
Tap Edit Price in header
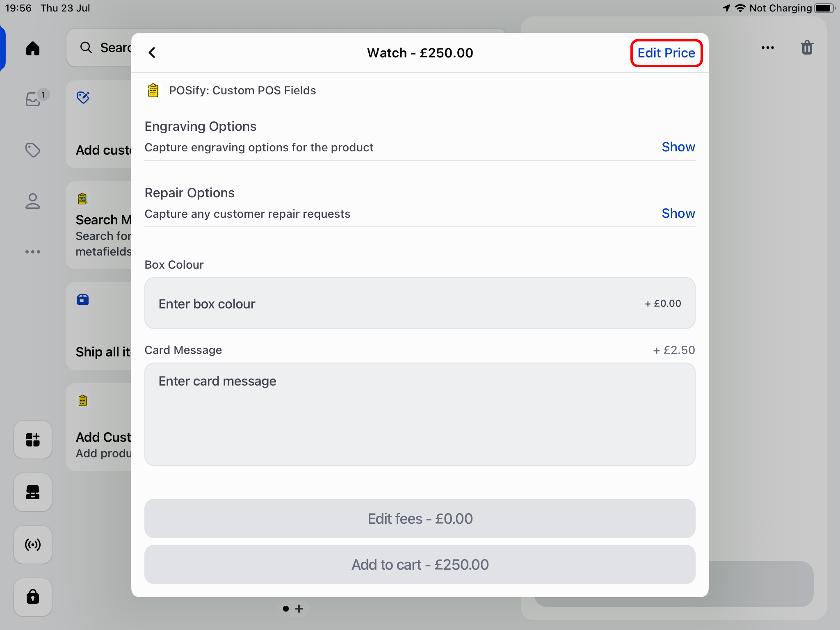(x=666, y=53)
